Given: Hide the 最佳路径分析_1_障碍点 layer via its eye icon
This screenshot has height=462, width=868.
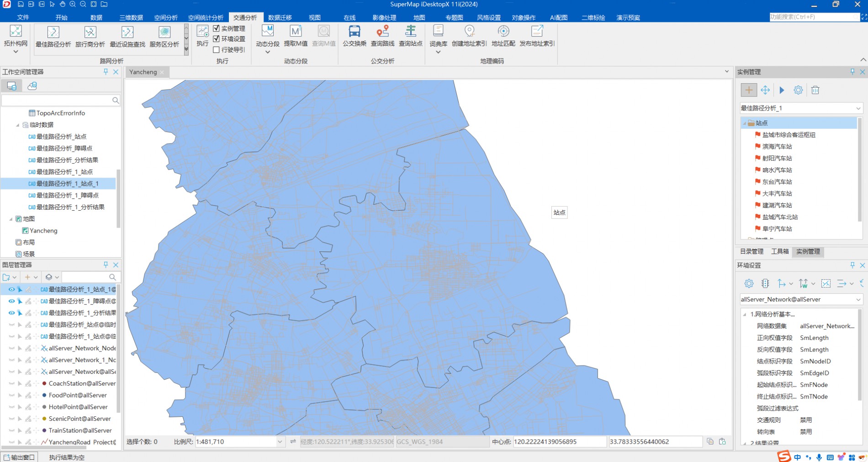Looking at the screenshot, I should pyautogui.click(x=11, y=301).
